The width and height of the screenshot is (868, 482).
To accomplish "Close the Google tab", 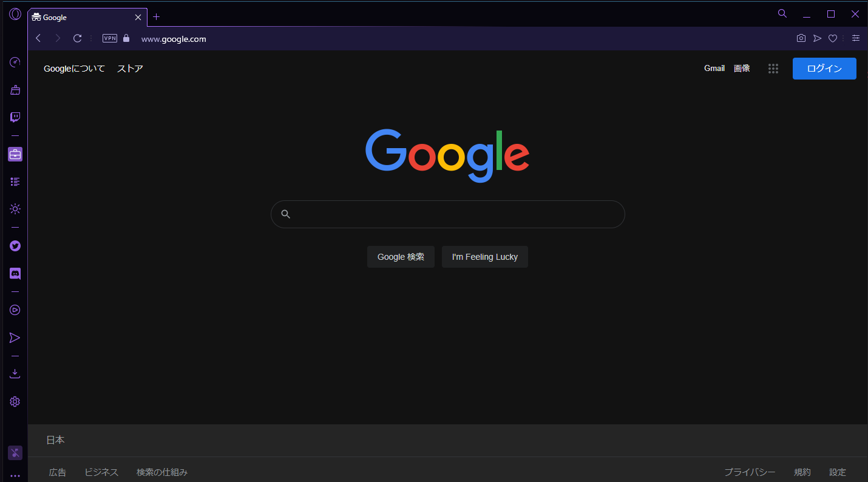I will tap(138, 18).
